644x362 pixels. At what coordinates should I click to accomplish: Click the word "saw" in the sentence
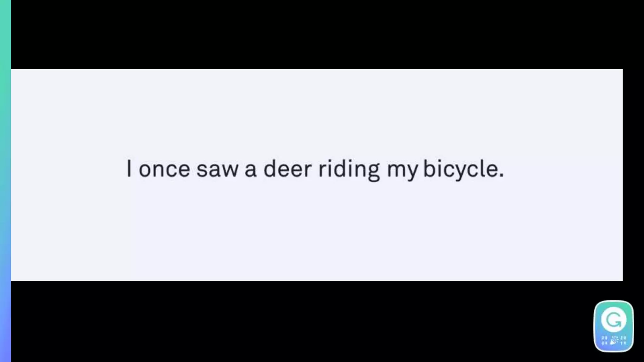(x=217, y=169)
